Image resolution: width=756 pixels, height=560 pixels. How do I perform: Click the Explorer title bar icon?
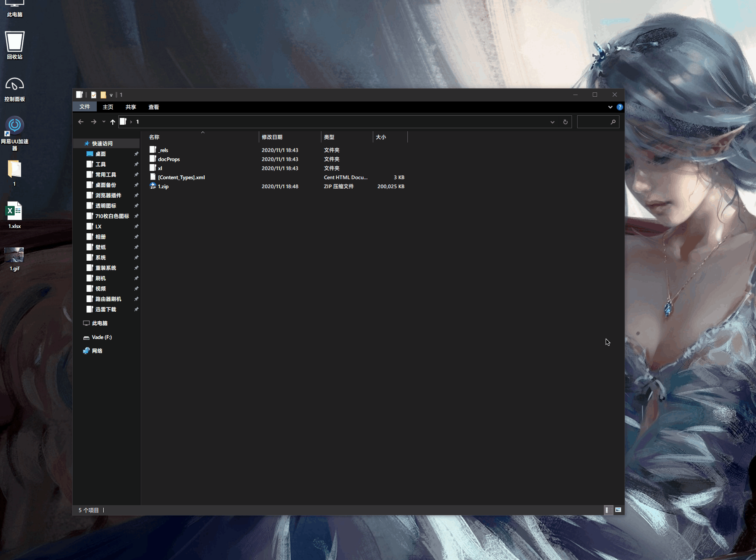(x=79, y=95)
